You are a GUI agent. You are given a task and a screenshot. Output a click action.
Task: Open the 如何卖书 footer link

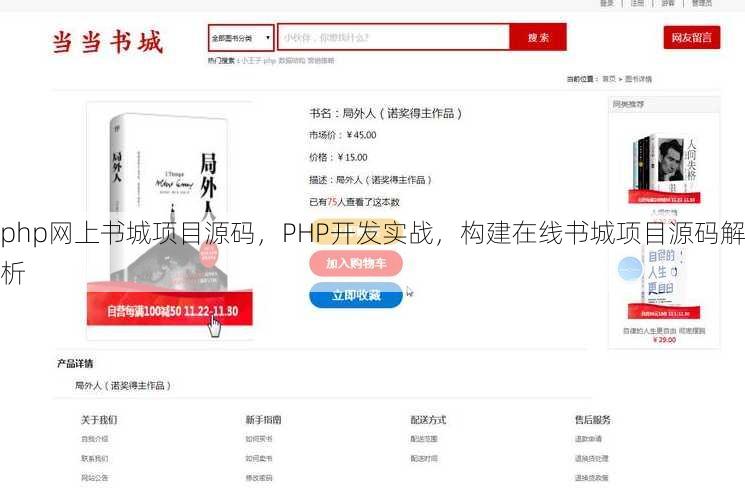pyautogui.click(x=259, y=459)
